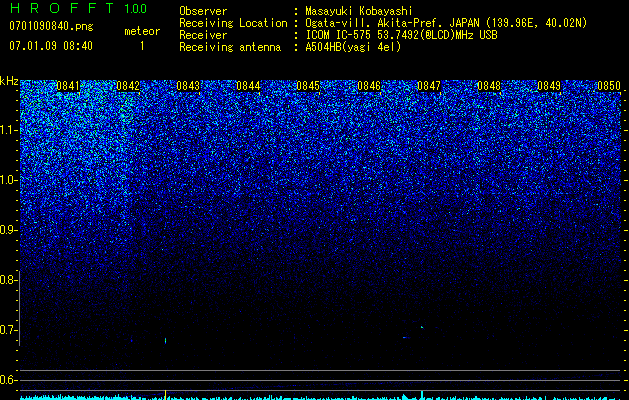Click the 0848 time marker
This screenshot has width=629, height=400.
[x=489, y=86]
